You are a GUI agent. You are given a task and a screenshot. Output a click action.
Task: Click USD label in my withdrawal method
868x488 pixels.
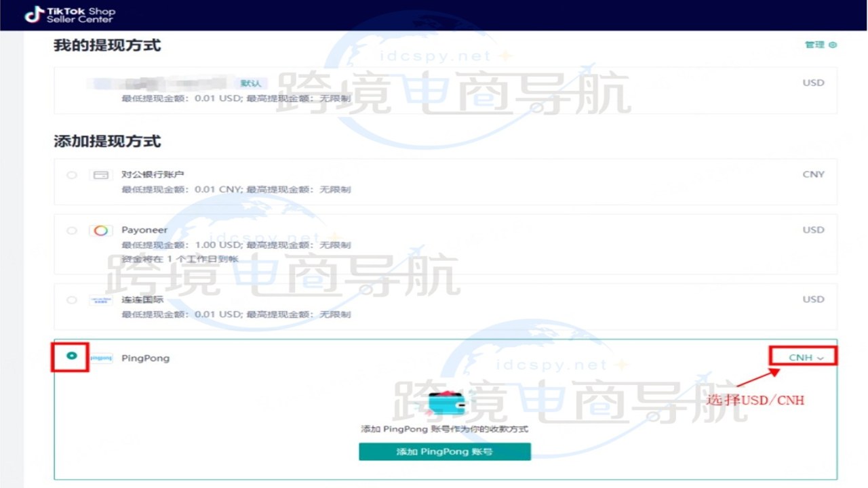tap(813, 83)
